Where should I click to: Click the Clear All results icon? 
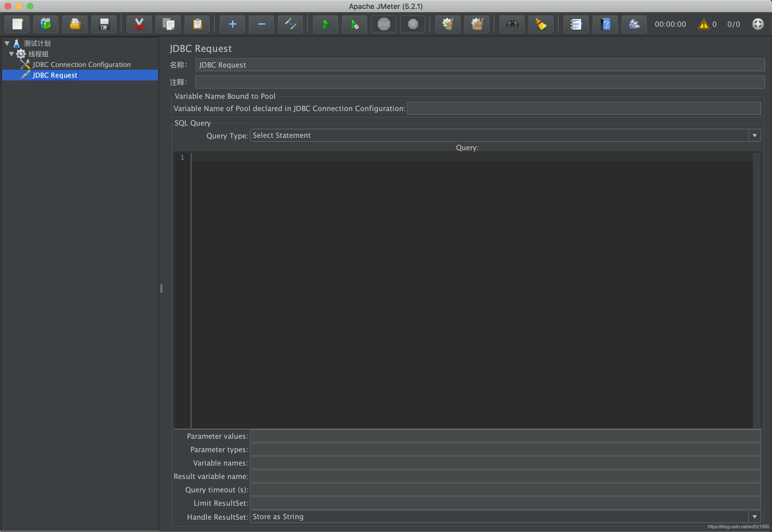click(x=477, y=24)
